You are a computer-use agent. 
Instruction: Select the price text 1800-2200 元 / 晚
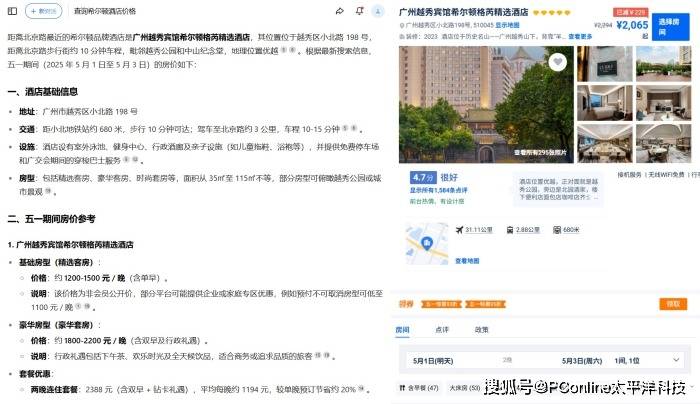point(95,341)
